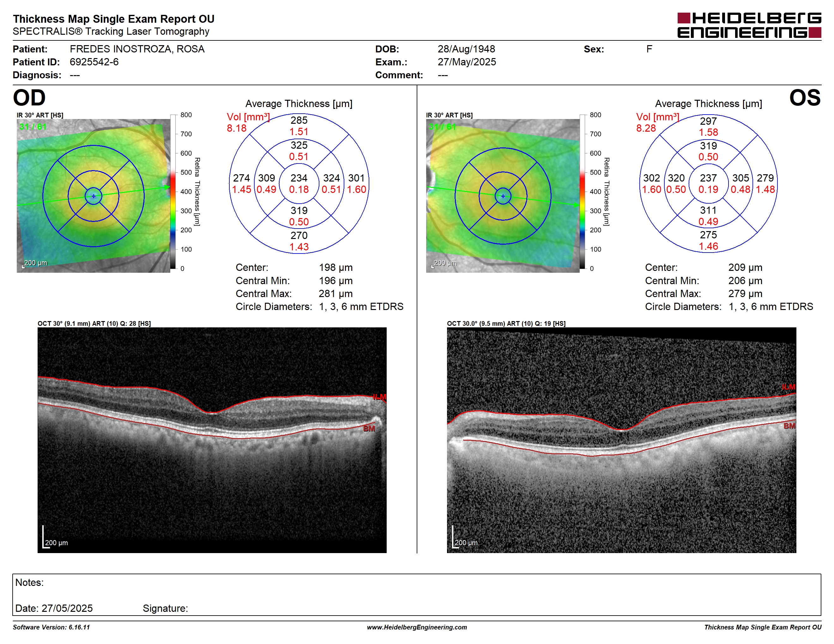The height and width of the screenshot is (644, 834).
Task: Click the OS outer inferior thickness 275
Action: point(708,235)
